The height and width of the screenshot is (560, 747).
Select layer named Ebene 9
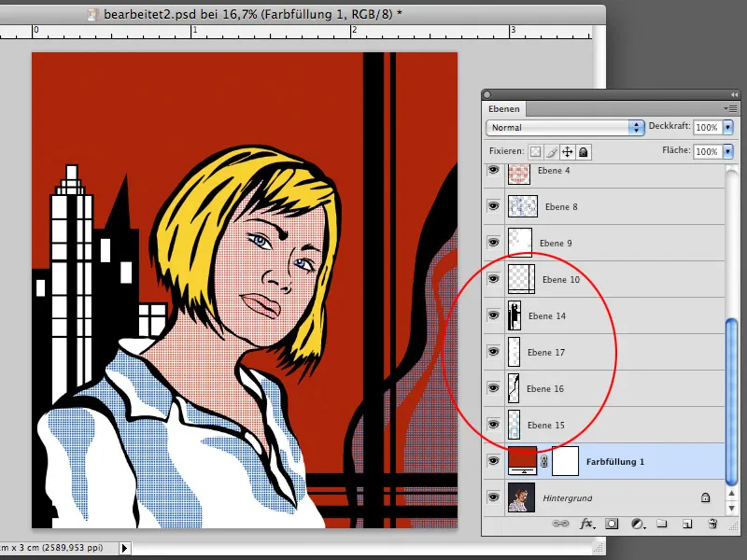(556, 244)
